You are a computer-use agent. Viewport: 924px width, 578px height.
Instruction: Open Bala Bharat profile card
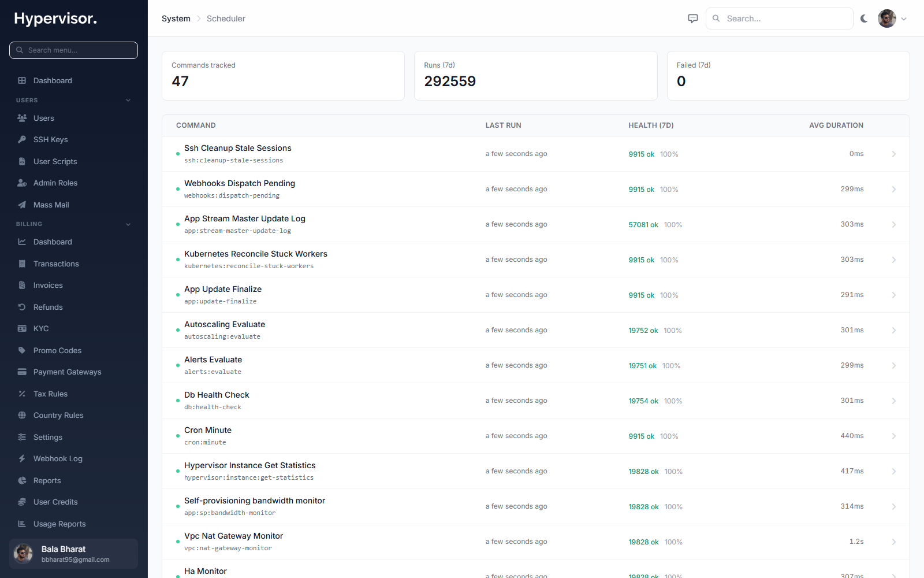tap(73, 554)
